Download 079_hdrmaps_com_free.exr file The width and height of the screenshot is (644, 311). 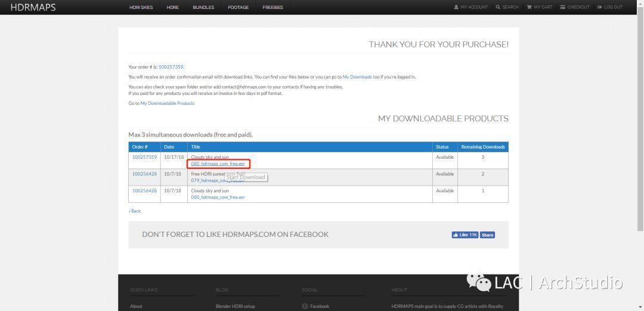pos(218,181)
